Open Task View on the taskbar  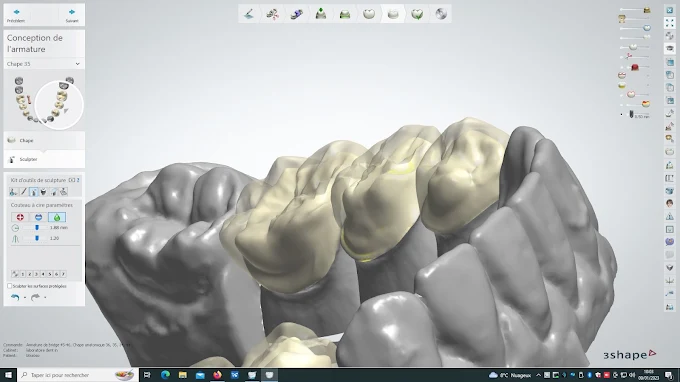click(147, 375)
